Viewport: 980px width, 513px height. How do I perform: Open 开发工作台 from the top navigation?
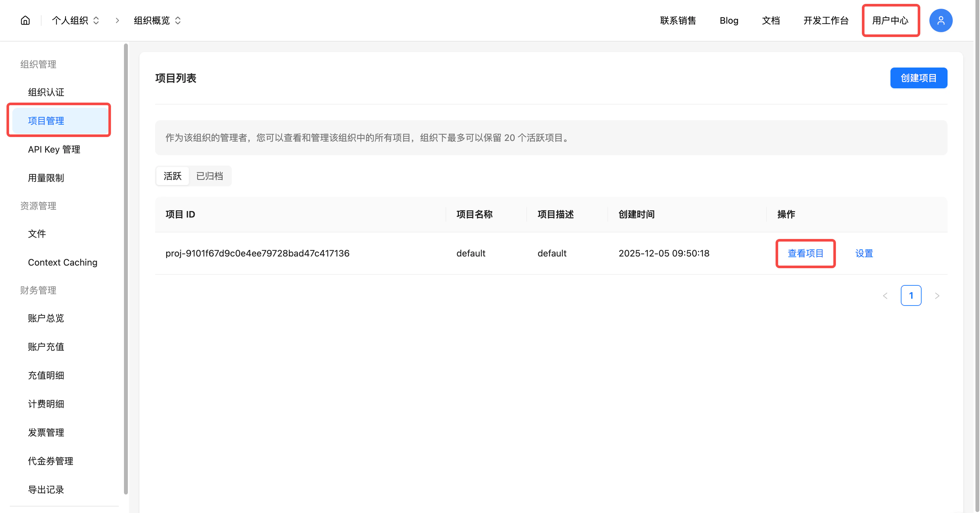tap(826, 20)
